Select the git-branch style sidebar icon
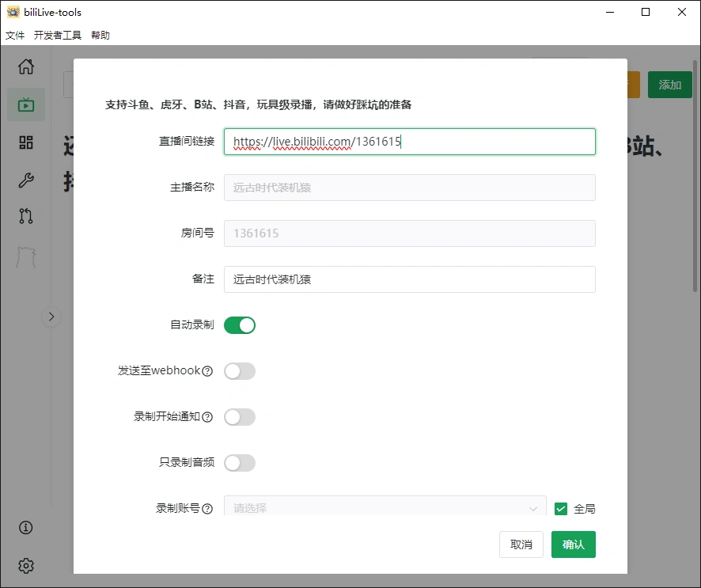701x588 pixels. click(25, 216)
